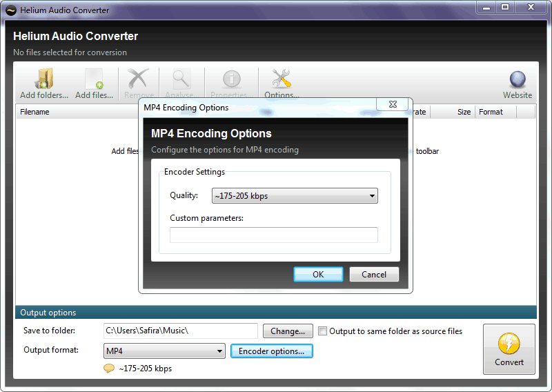Image resolution: width=552 pixels, height=392 pixels.
Task: Click the Convert button
Action: point(509,349)
